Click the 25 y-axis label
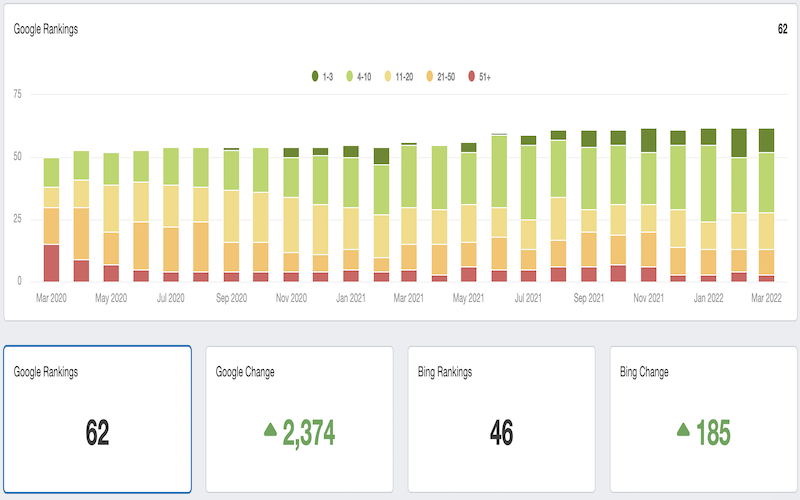 pyautogui.click(x=17, y=219)
